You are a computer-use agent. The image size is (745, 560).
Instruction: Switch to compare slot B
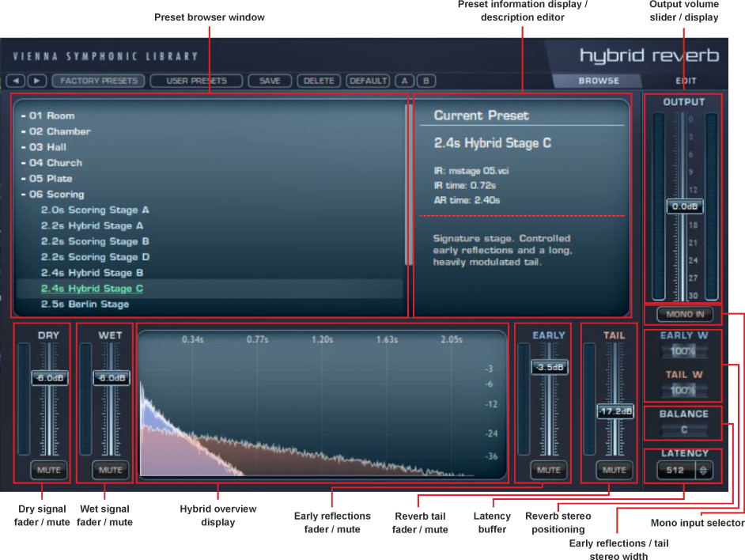coord(426,81)
